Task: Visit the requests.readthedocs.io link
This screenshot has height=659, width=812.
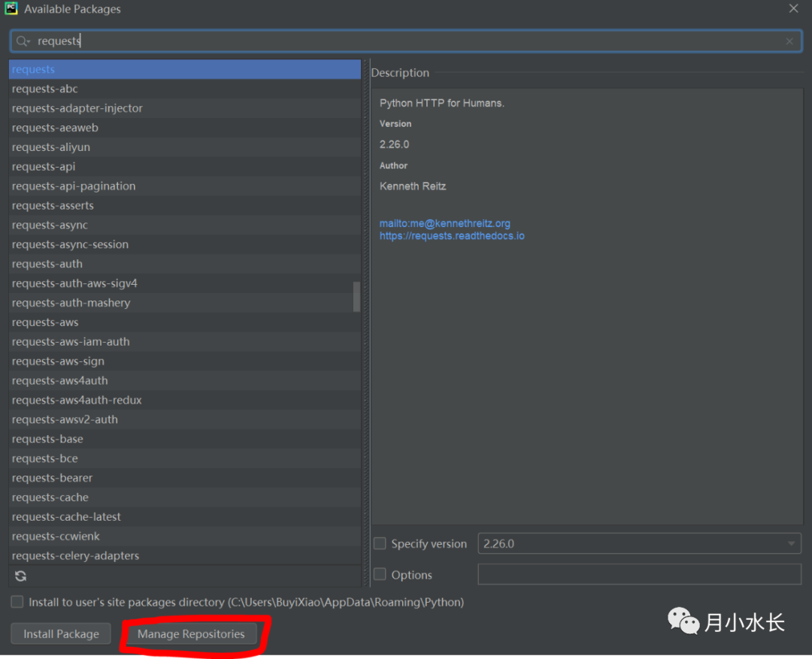Action: point(452,236)
